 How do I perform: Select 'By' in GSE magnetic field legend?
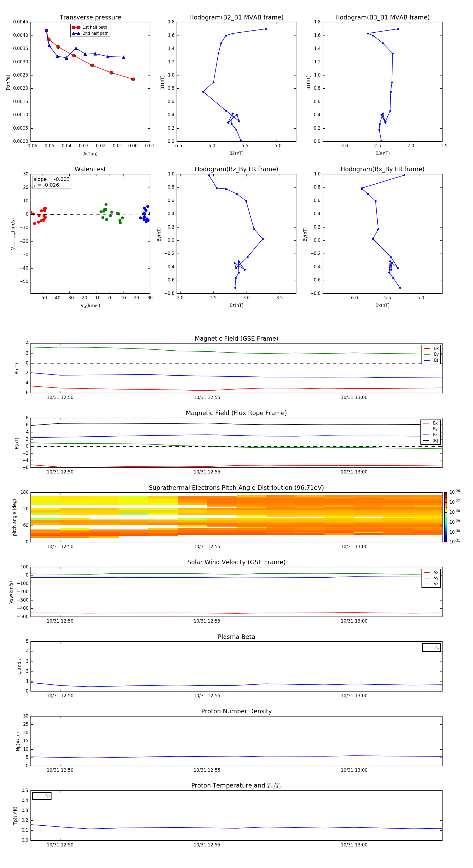click(431, 354)
